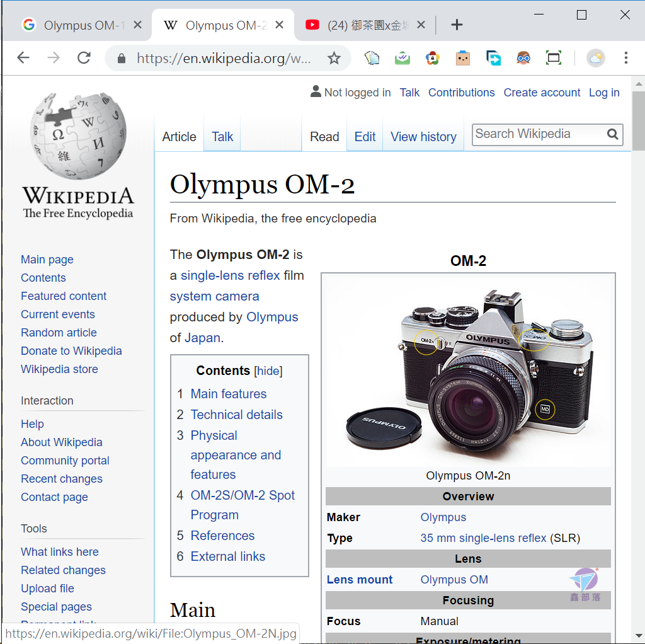This screenshot has width=645, height=644.
Task: Bookmark this page with the star icon
Action: [334, 58]
